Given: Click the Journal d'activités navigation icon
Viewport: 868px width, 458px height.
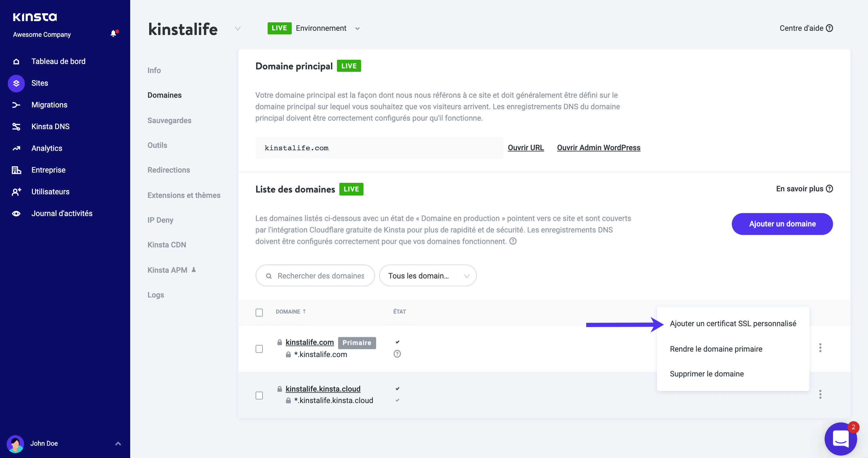Looking at the screenshot, I should 16,214.
